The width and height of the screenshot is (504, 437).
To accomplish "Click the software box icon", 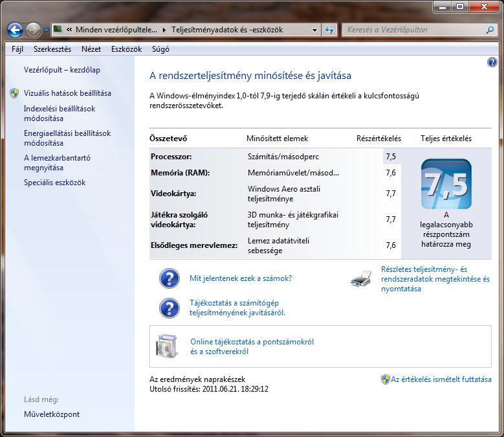I will (x=166, y=346).
